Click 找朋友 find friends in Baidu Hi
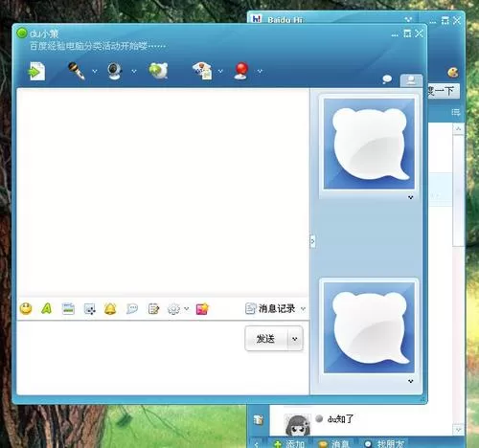Screen dimensions: 479x448 click(385, 444)
